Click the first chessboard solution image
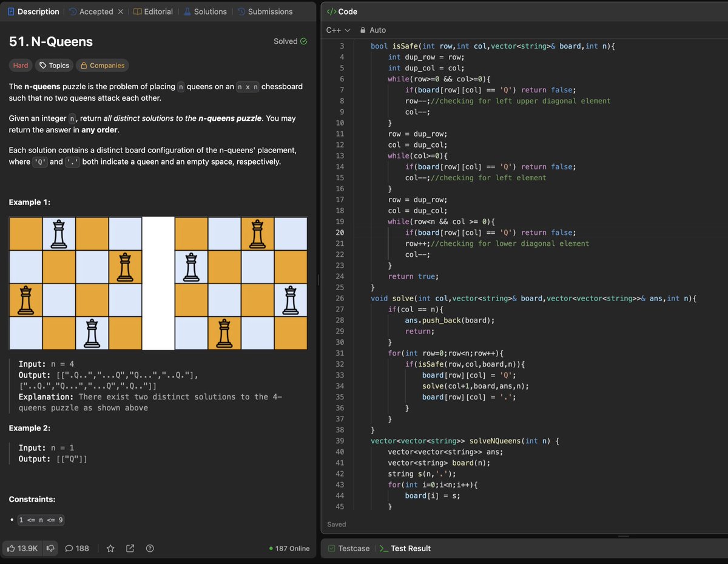 pos(75,284)
